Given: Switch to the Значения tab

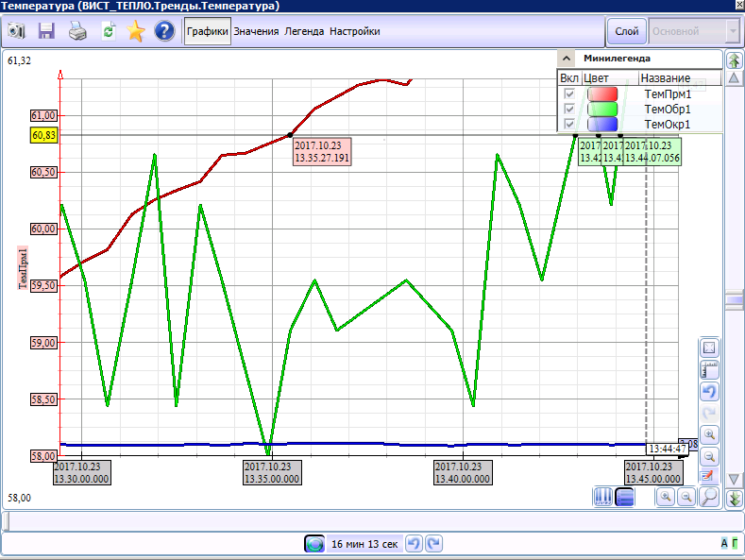Looking at the screenshot, I should [256, 31].
